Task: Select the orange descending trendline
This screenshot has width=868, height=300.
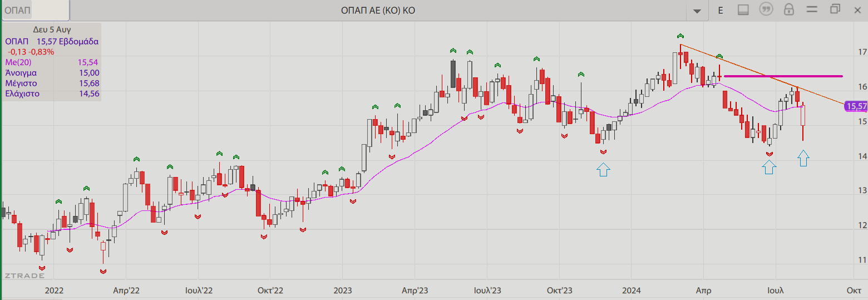Action: [762, 74]
